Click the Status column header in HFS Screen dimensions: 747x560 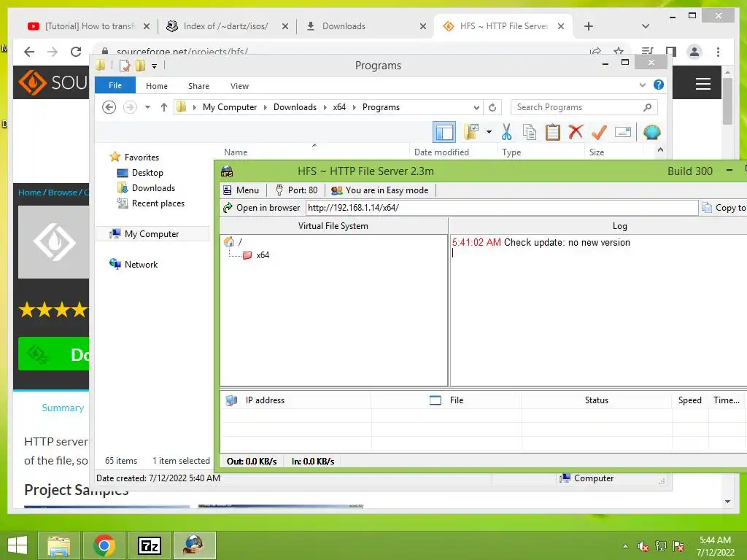point(597,400)
